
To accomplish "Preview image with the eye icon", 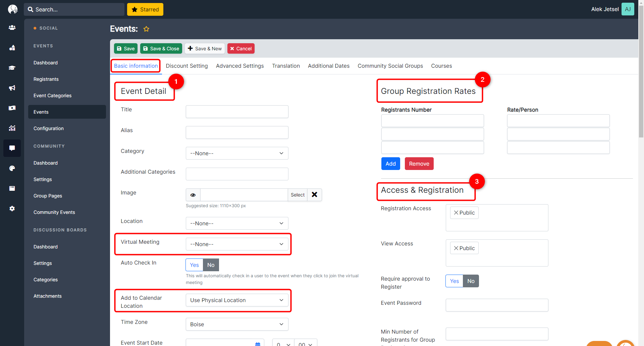I will point(193,195).
